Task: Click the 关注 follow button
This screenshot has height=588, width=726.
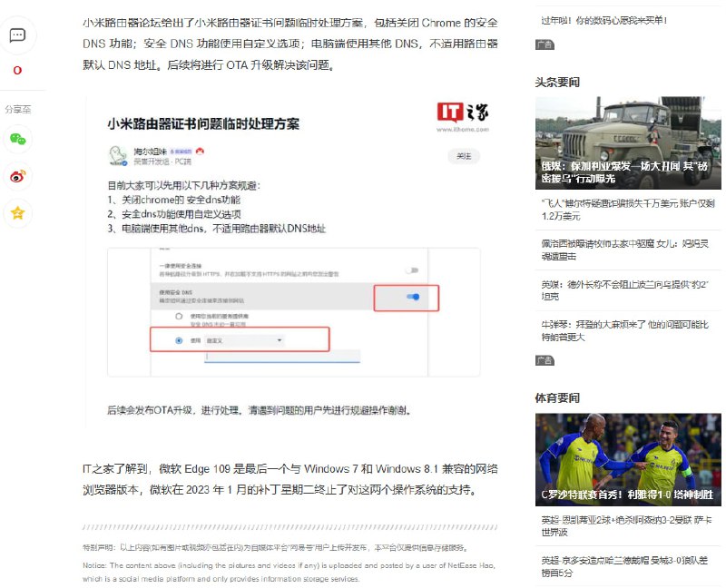Action: (463, 155)
